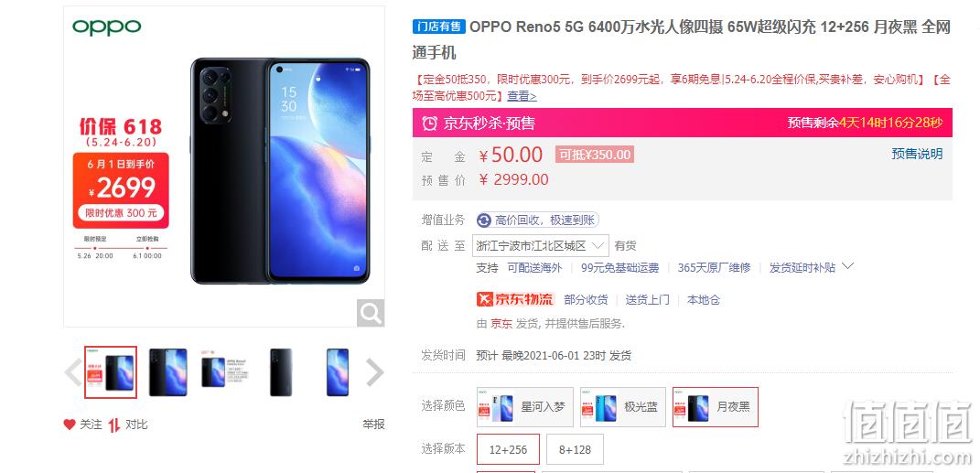Select the 12+256 version option
The height and width of the screenshot is (473, 980).
pos(508,449)
